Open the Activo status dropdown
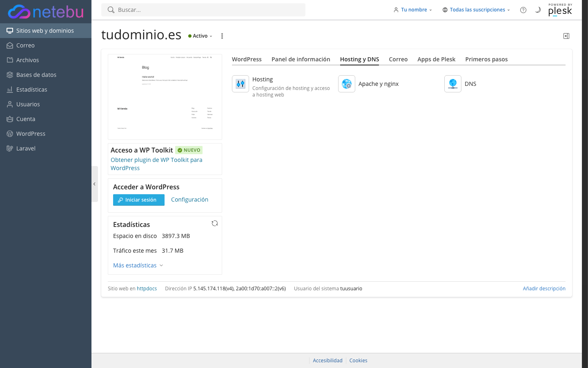This screenshot has height=368, width=588. tap(200, 36)
